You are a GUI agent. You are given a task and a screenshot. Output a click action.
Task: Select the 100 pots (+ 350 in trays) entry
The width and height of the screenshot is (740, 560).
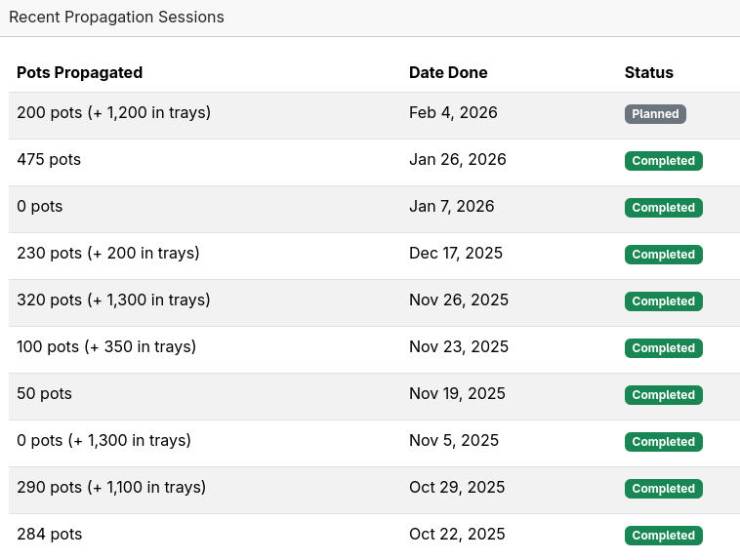coord(106,347)
